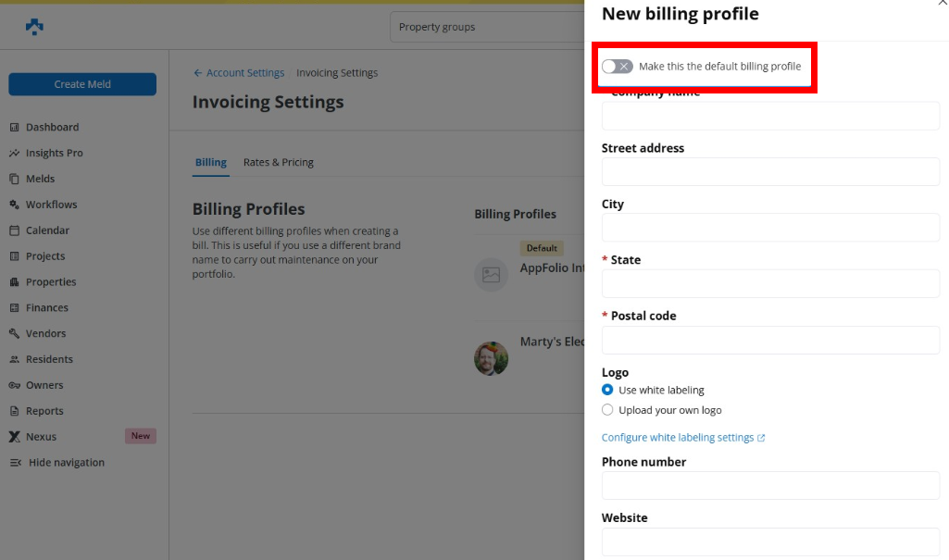The height and width of the screenshot is (560, 949).
Task: Click the Postal code input field
Action: point(770,340)
